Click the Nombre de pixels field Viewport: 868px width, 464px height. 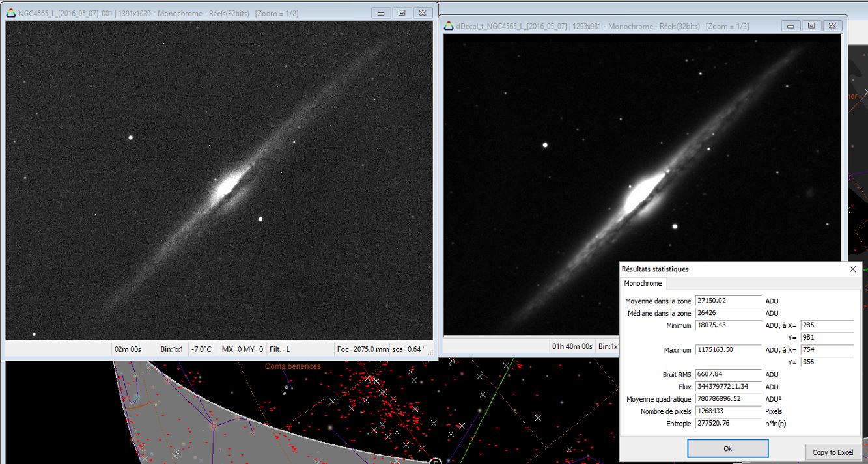tap(728, 411)
